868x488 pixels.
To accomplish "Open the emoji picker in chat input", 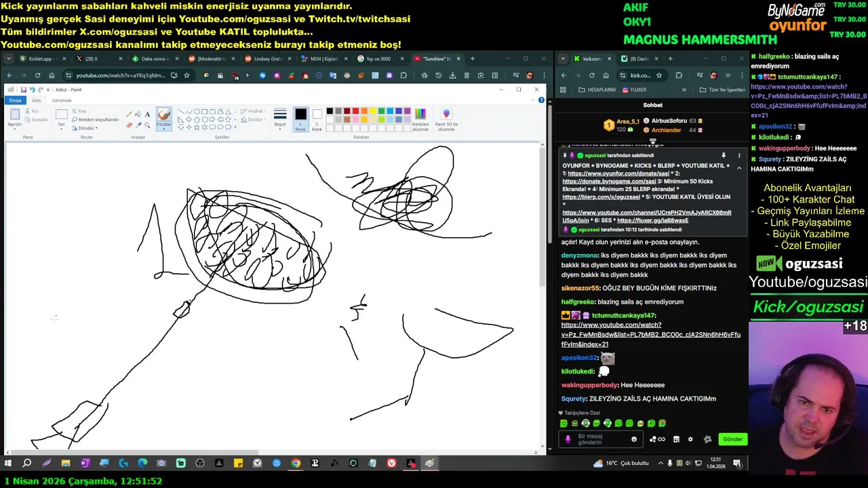I will click(634, 439).
